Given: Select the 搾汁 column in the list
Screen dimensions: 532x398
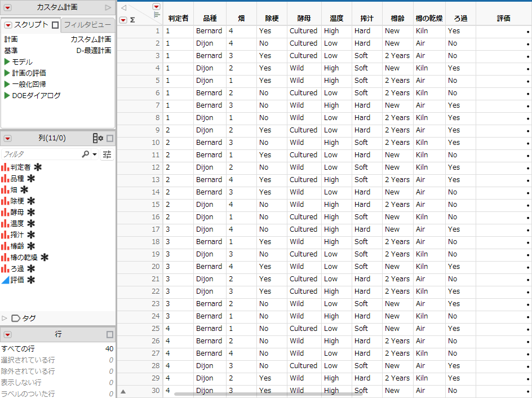Looking at the screenshot, I should [x=17, y=235].
